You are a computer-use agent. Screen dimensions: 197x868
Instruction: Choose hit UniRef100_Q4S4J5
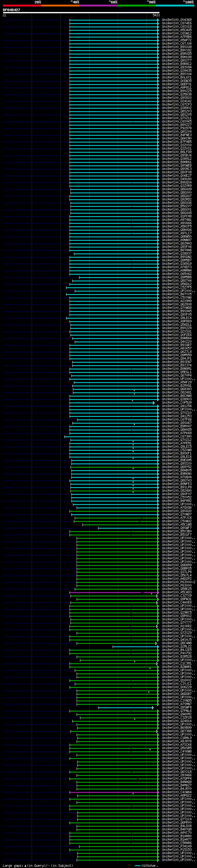coord(176,640)
